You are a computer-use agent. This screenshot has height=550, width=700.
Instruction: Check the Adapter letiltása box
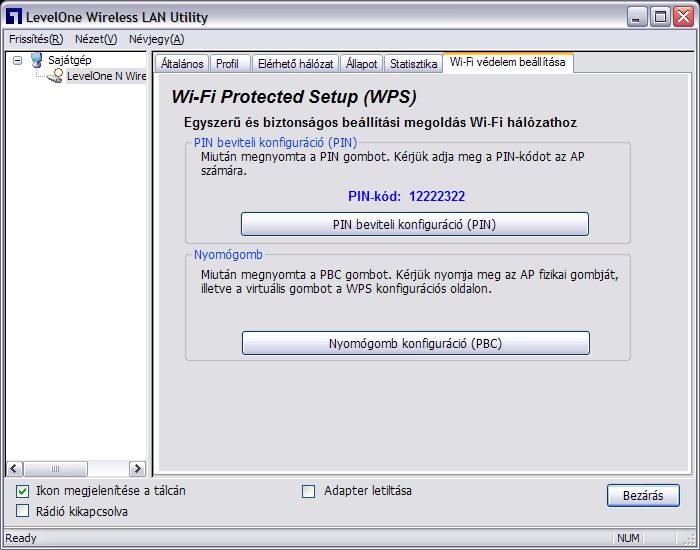pyautogui.click(x=308, y=492)
